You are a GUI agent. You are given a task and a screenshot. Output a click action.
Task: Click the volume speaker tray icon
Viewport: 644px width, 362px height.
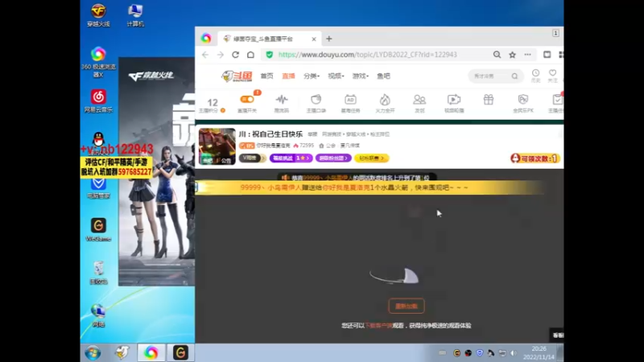tap(514, 353)
